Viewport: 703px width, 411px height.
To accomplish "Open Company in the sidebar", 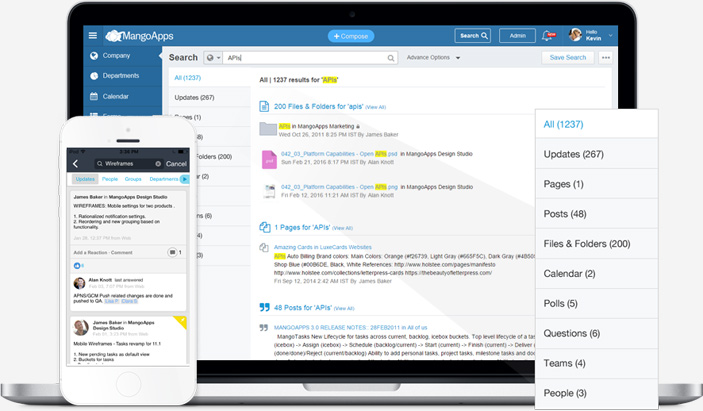I will (x=116, y=56).
